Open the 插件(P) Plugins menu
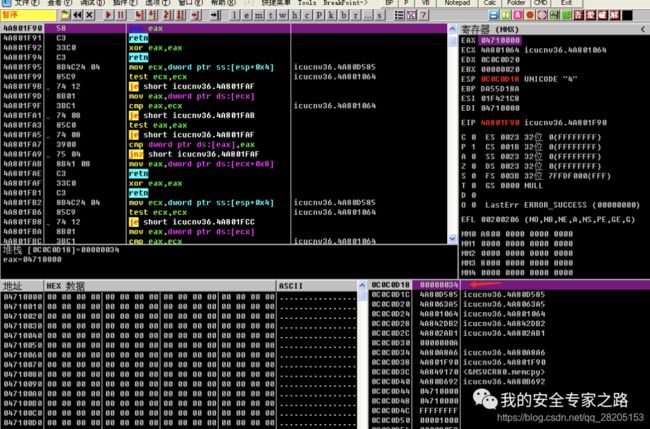 click(125, 2)
